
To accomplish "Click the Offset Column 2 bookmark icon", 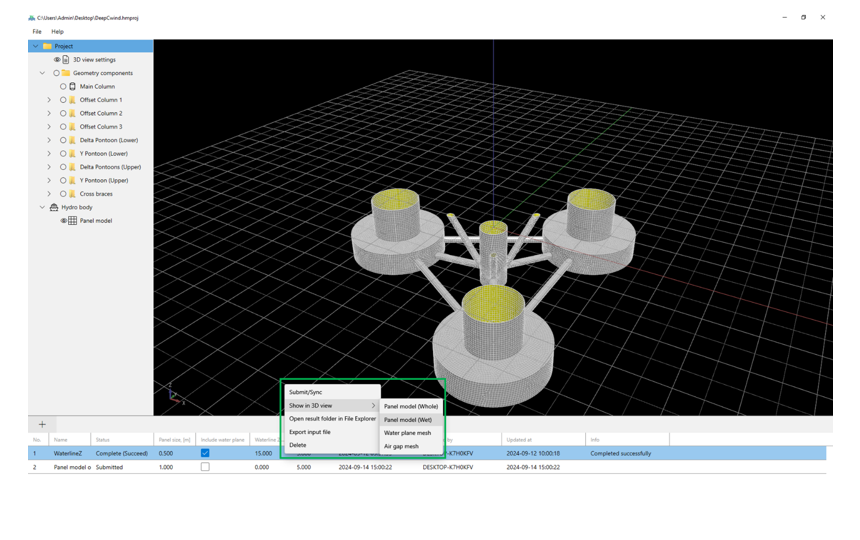I will point(72,113).
